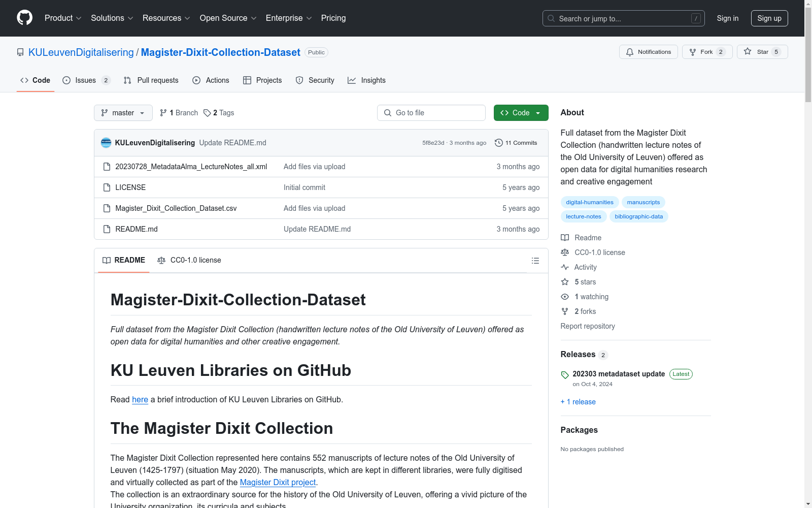
Task: Fork this repository
Action: click(707, 52)
